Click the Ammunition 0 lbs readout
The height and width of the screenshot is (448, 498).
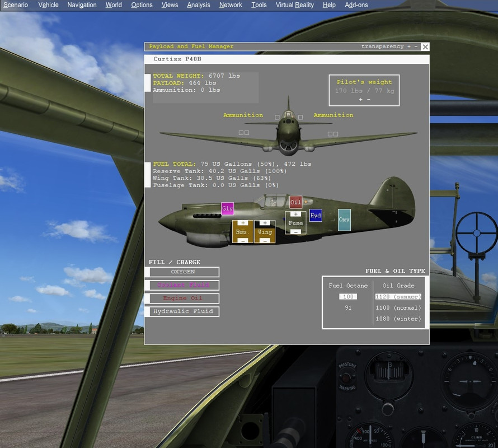point(186,90)
